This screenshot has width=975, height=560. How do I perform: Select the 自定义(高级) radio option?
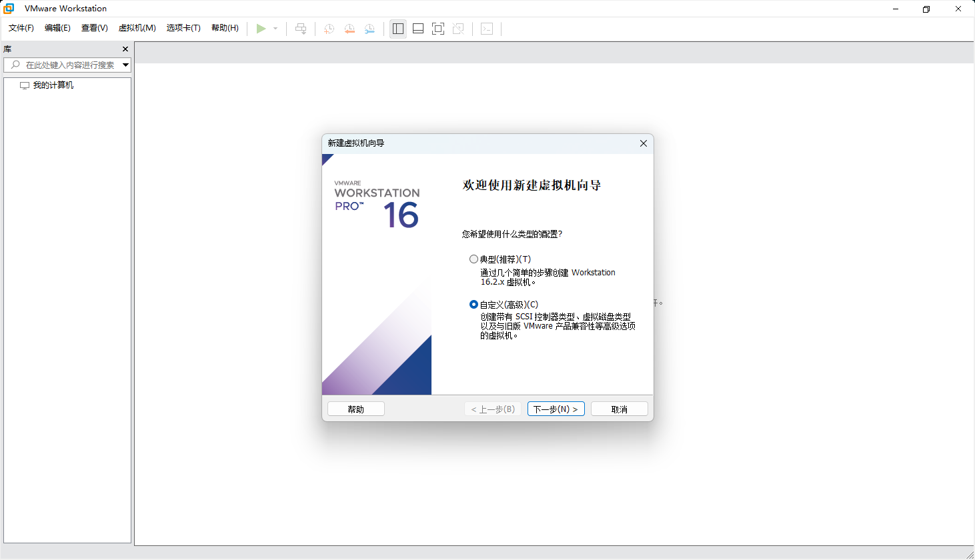473,305
